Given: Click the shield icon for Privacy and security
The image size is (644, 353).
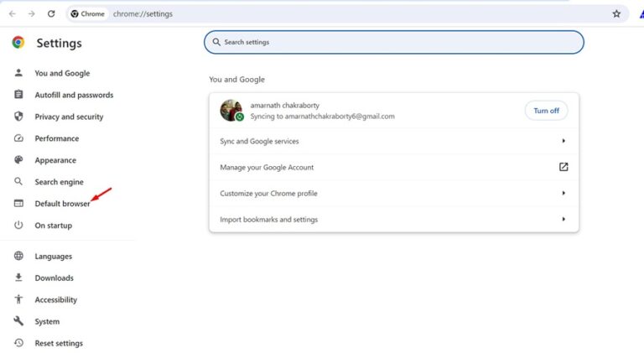Looking at the screenshot, I should (18, 117).
